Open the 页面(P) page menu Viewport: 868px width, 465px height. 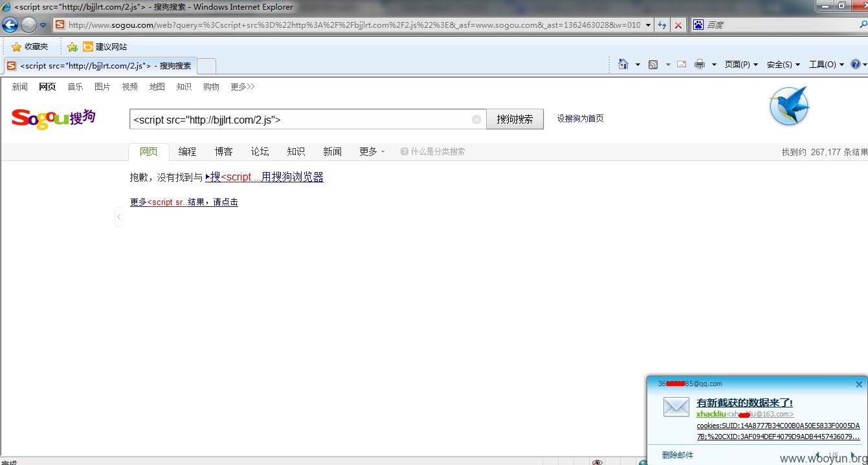741,64
